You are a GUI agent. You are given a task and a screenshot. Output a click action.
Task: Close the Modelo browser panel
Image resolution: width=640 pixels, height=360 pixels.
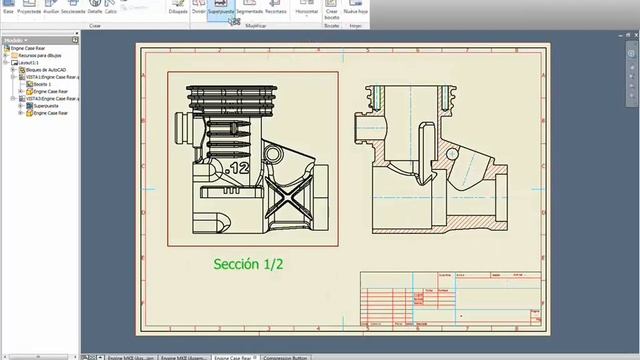coord(77,33)
